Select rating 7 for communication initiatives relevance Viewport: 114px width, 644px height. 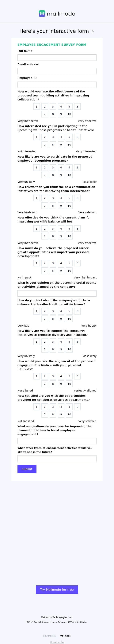click(44, 205)
